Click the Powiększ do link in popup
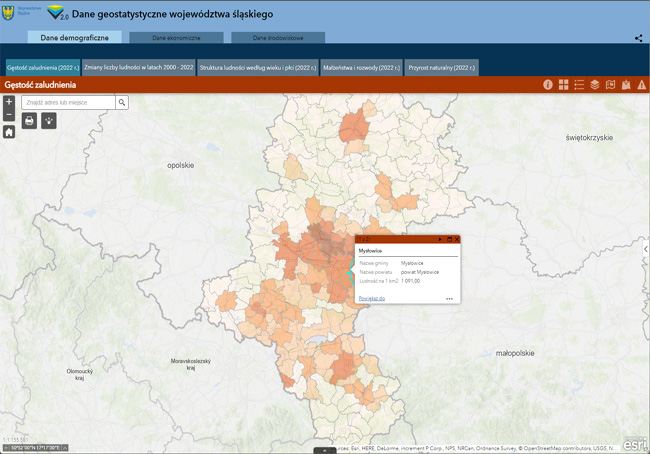650x454 pixels. pos(372,298)
